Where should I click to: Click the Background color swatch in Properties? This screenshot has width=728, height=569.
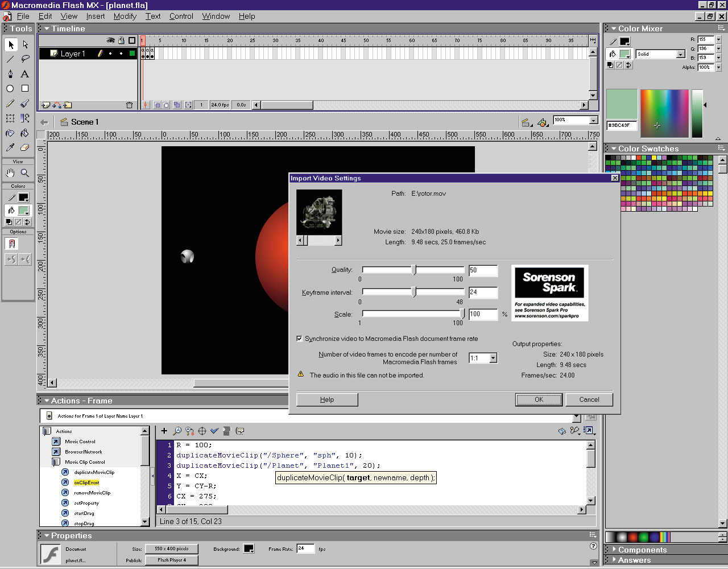(249, 549)
